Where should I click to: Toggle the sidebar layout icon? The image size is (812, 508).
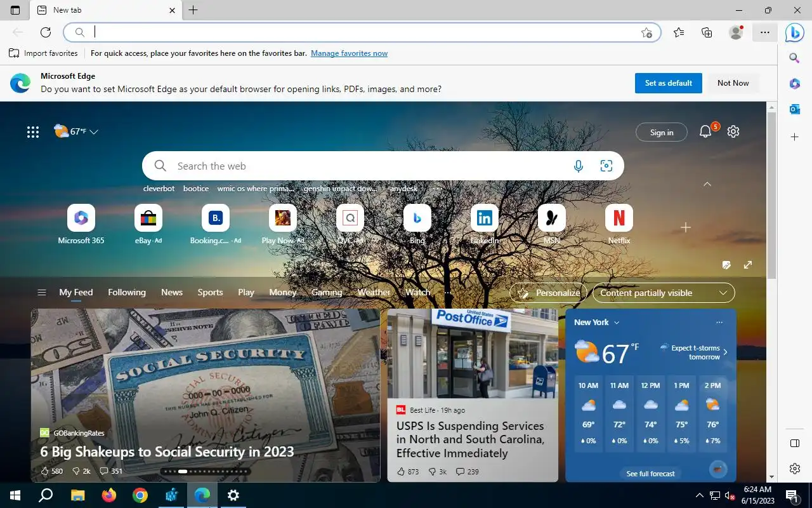[794, 443]
